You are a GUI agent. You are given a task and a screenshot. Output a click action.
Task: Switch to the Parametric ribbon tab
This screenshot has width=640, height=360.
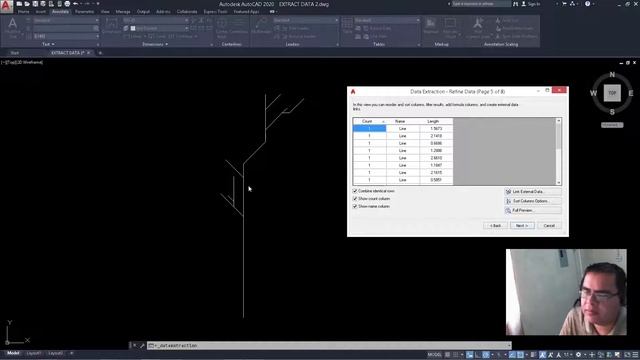coord(84,12)
